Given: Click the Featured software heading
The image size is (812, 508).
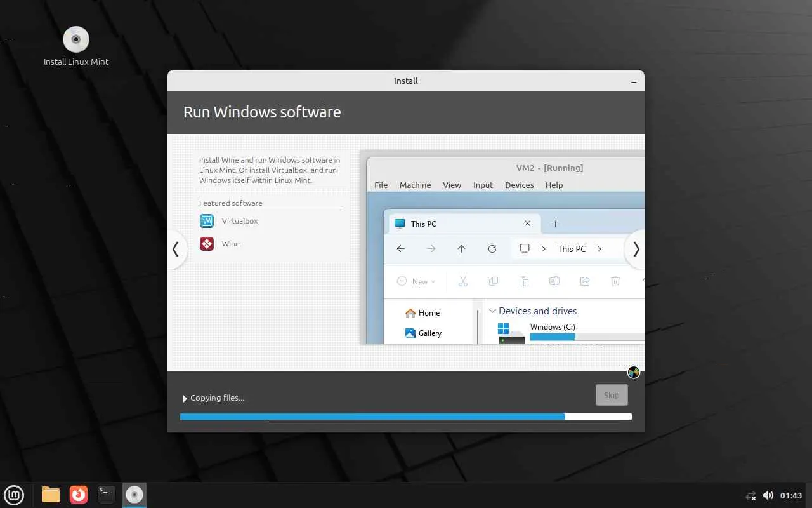Looking at the screenshot, I should pyautogui.click(x=231, y=203).
